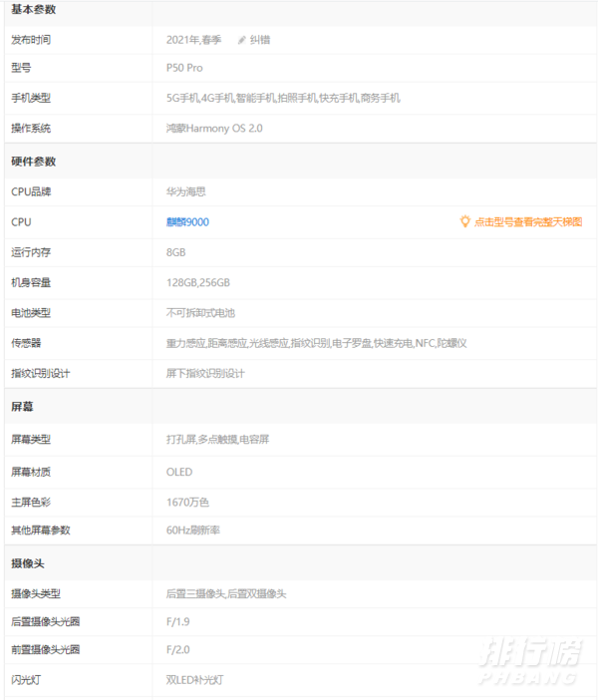Open the 纠错 correction link
Image resolution: width=598 pixels, height=700 pixels.
pos(260,40)
